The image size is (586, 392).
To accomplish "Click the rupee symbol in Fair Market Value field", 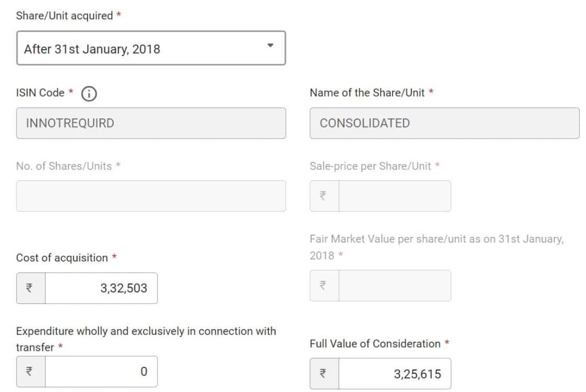I will (323, 285).
